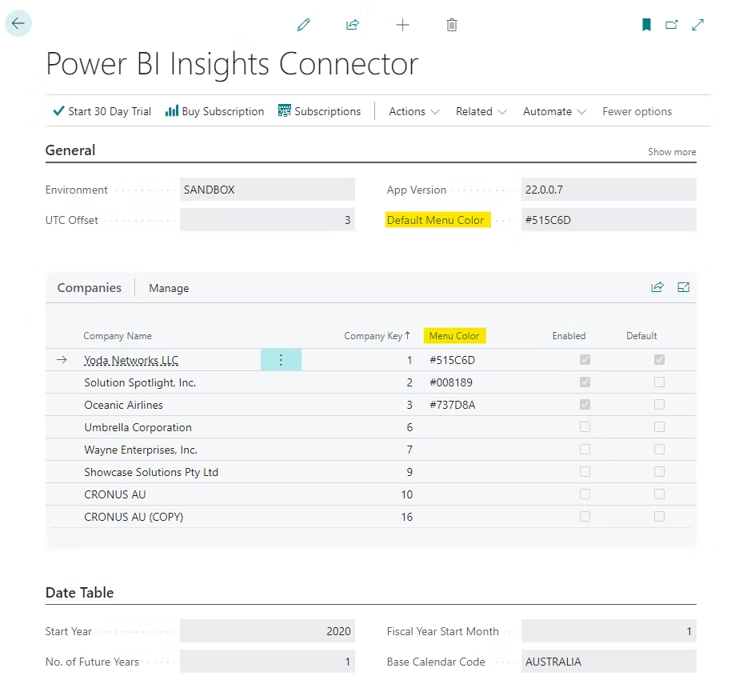Click the trash delete icon
The height and width of the screenshot is (700, 755).
452,25
